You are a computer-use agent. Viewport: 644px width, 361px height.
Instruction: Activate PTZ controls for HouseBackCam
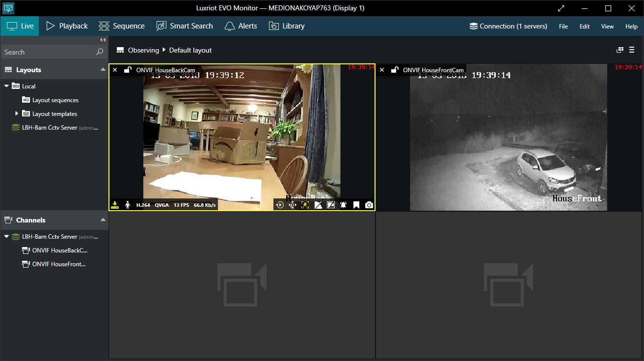(x=293, y=205)
